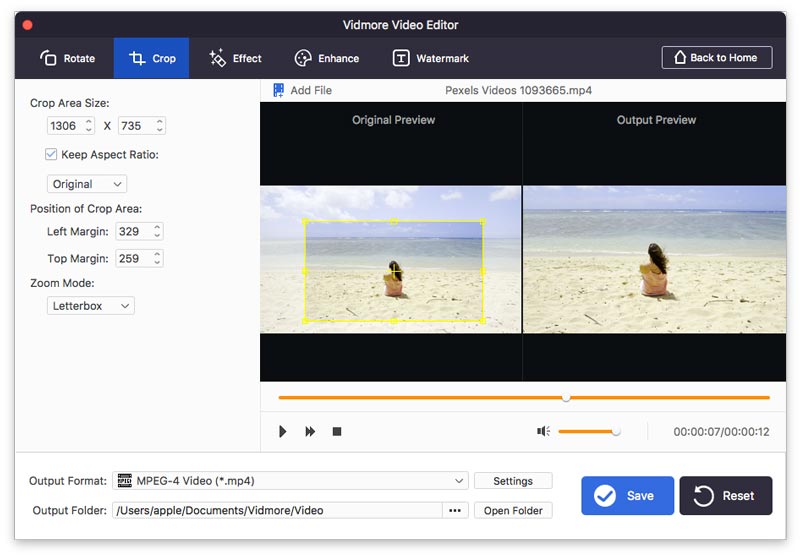The height and width of the screenshot is (557, 800).
Task: Click the MPEG format icon in Output Format
Action: click(x=124, y=480)
